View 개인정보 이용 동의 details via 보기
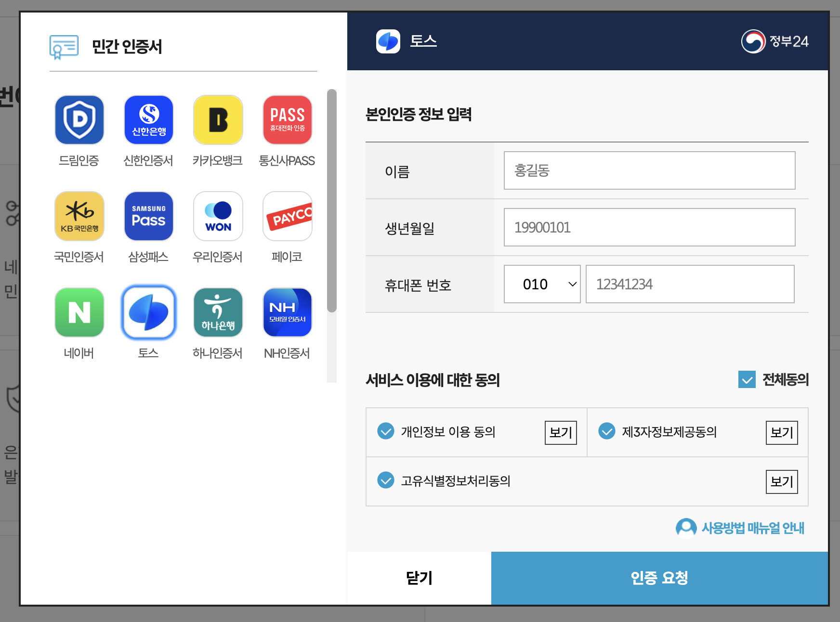This screenshot has height=622, width=840. click(x=561, y=432)
